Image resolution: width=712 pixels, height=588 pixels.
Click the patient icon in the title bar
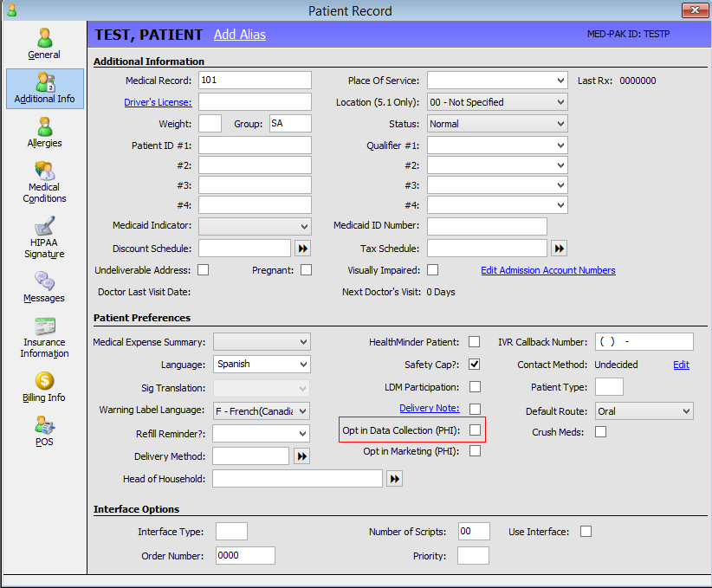pos(12,10)
